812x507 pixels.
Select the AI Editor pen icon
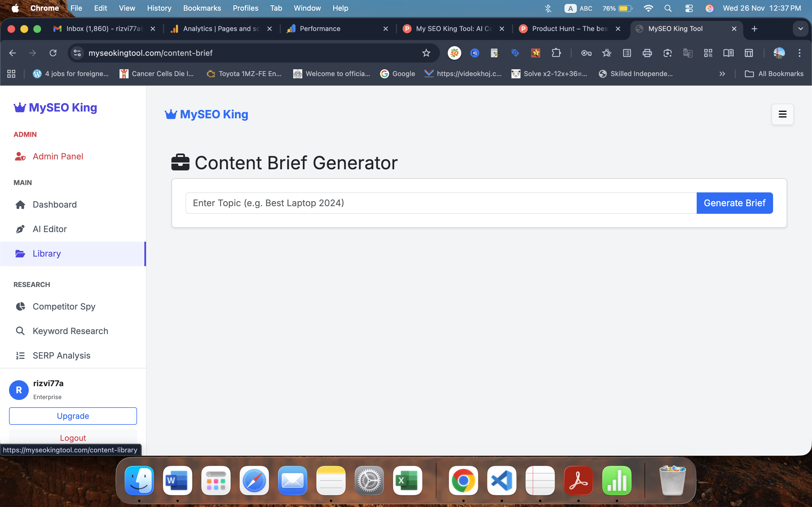coord(20,229)
